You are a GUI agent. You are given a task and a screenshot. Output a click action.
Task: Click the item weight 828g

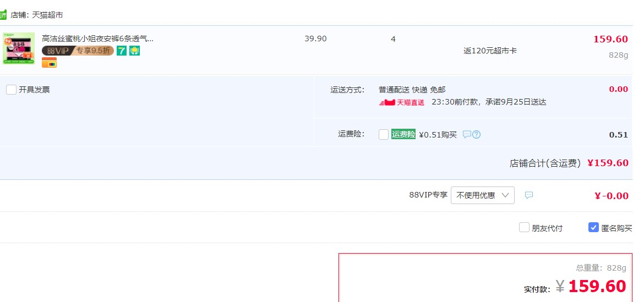tap(618, 55)
